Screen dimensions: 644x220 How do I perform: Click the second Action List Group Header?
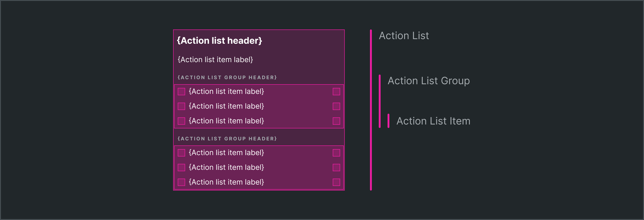[227, 139]
